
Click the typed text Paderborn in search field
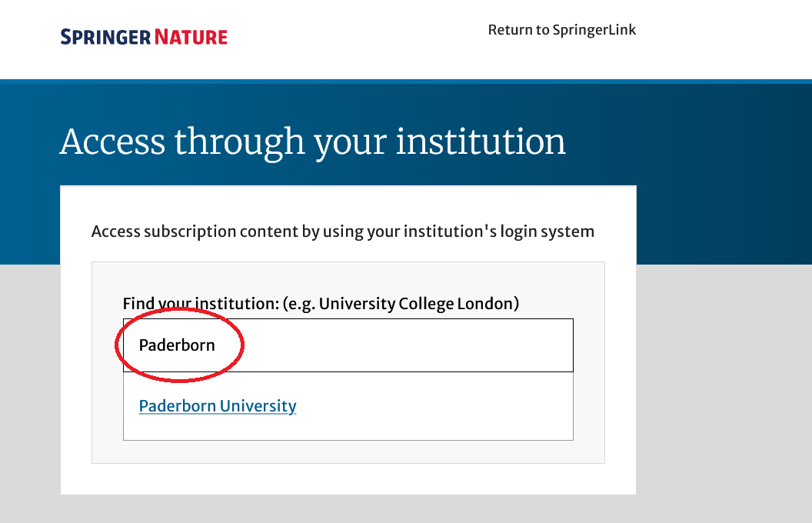click(177, 345)
